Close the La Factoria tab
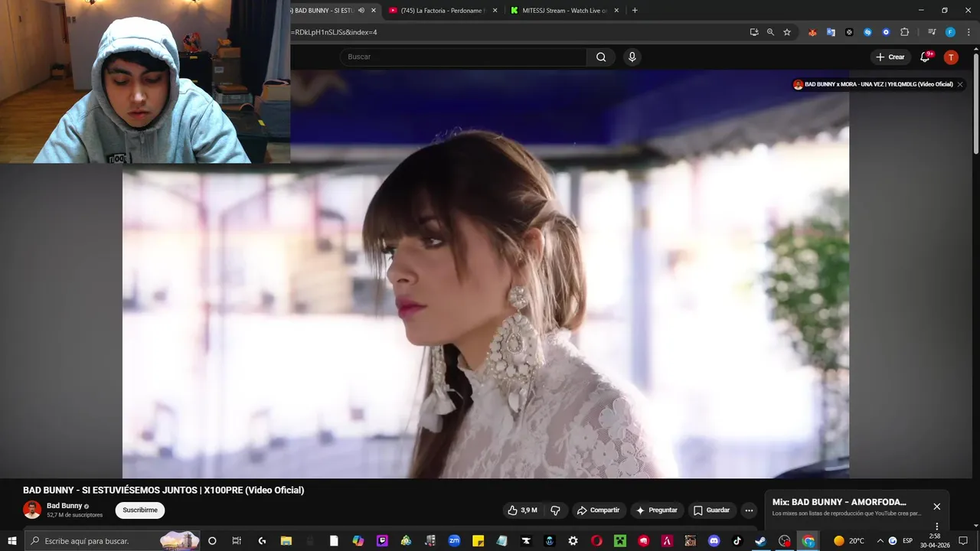 [495, 11]
